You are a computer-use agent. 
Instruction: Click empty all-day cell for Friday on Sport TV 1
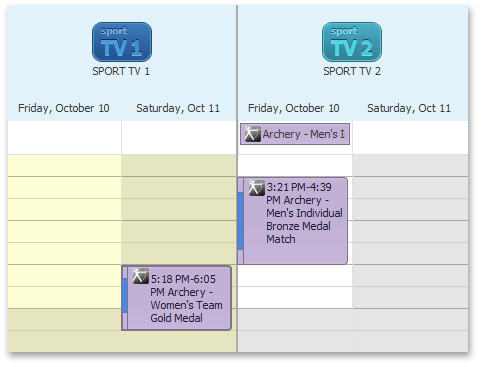tap(65, 137)
